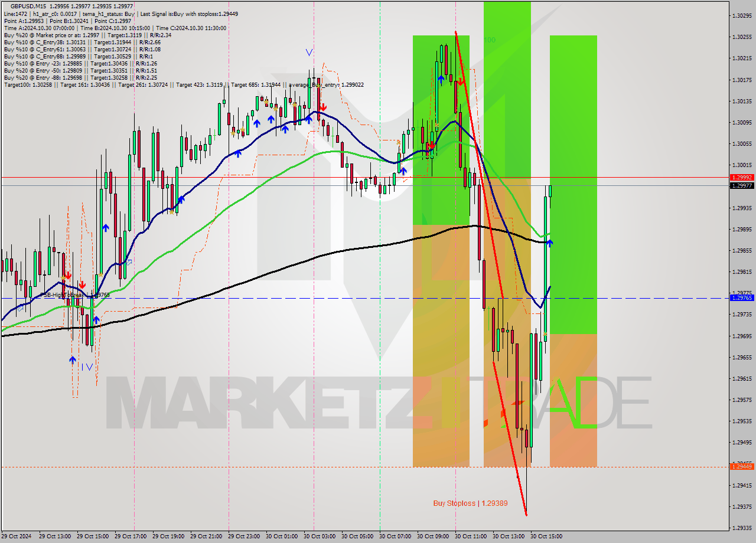Click the current price tag 1.29977

tap(742, 185)
